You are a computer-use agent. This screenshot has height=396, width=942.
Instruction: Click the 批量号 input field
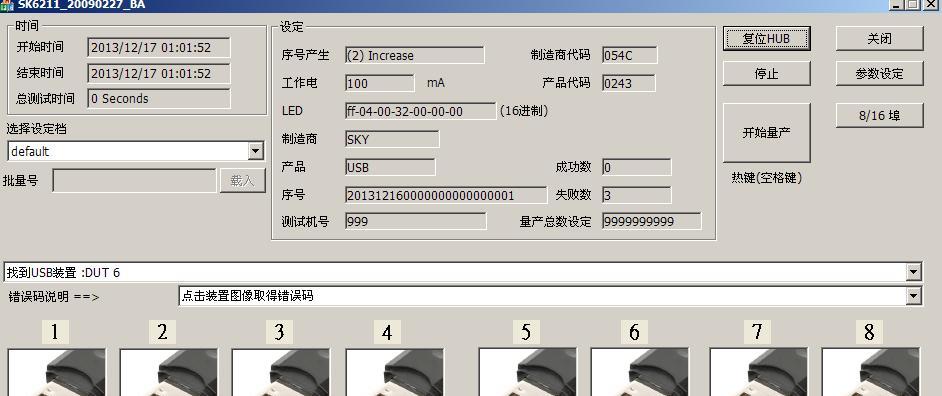point(135,180)
